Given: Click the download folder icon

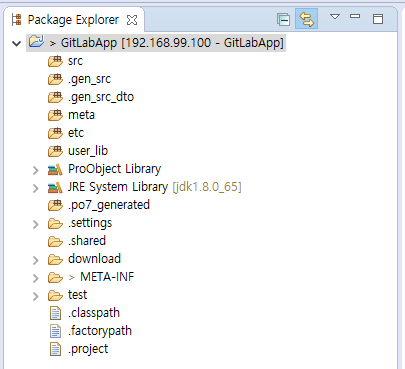Looking at the screenshot, I should [x=55, y=260].
